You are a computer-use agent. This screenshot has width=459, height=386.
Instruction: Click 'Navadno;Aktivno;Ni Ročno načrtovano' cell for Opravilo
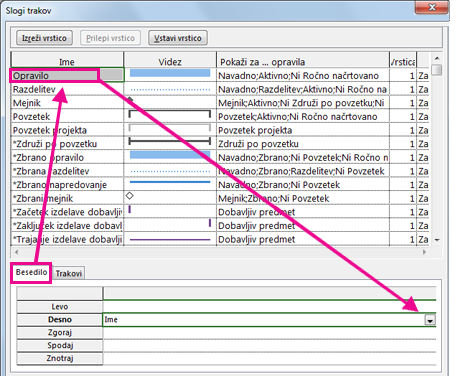coord(303,76)
